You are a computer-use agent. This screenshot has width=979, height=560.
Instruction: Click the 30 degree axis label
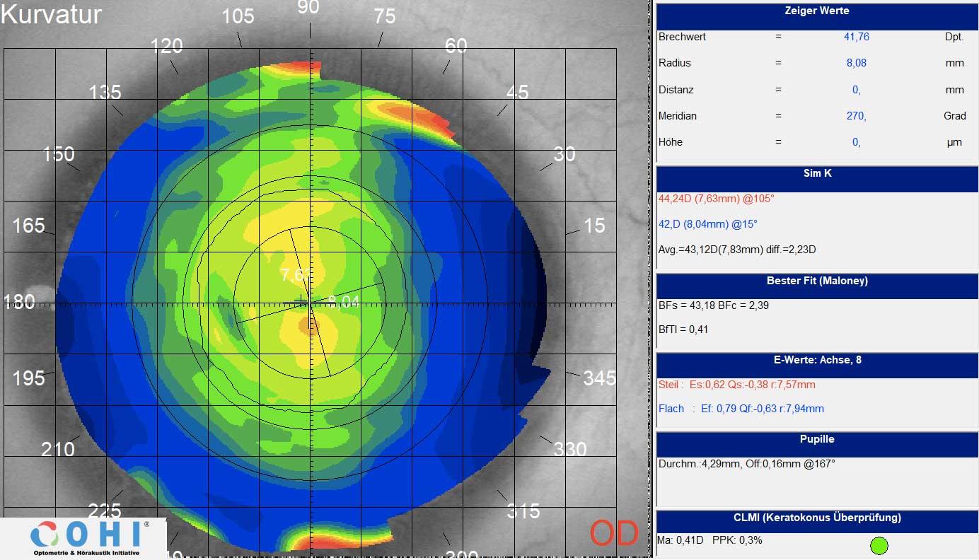(x=564, y=154)
